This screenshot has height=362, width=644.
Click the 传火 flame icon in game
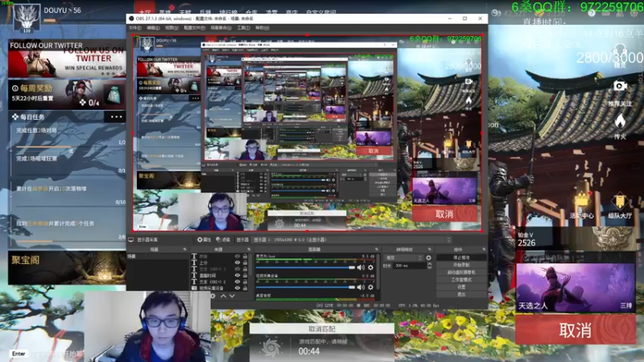(620, 121)
